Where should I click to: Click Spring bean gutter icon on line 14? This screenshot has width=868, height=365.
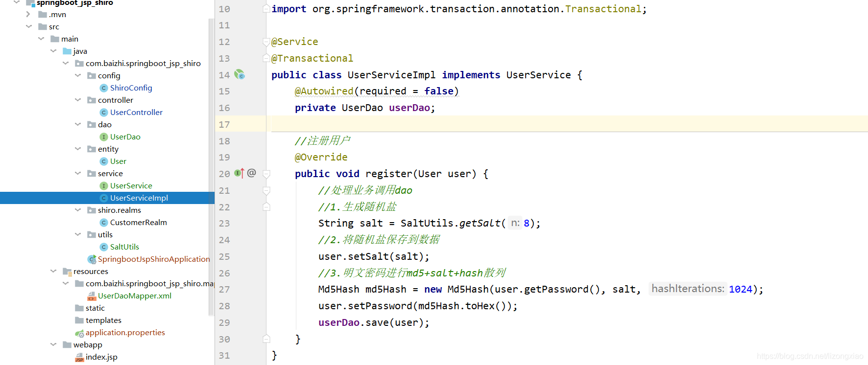[x=239, y=74]
